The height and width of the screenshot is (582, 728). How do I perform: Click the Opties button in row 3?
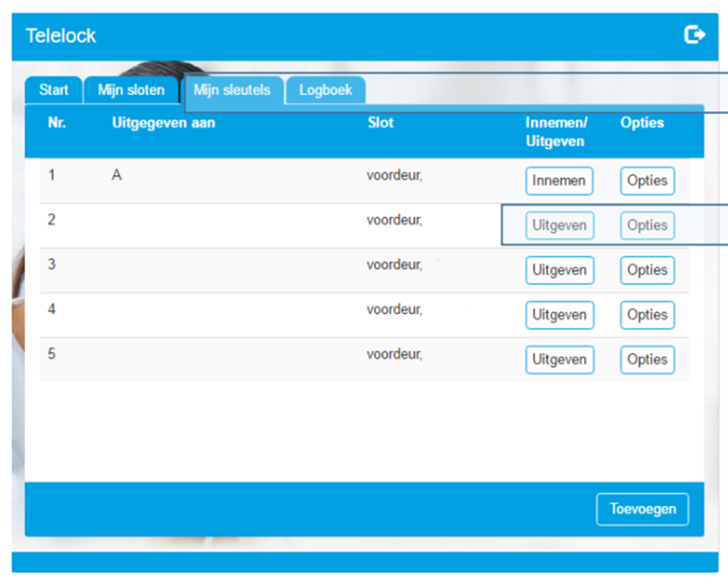(647, 270)
